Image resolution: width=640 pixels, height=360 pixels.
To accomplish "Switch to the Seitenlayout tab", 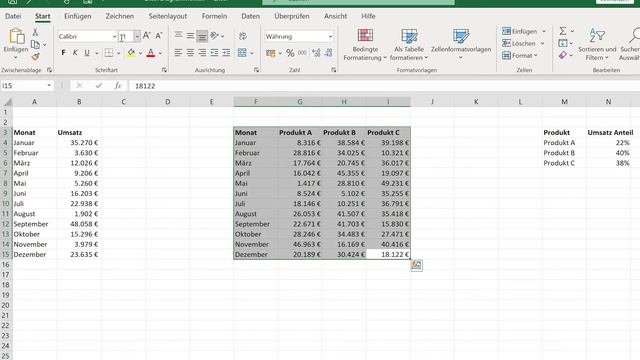I will point(168,16).
